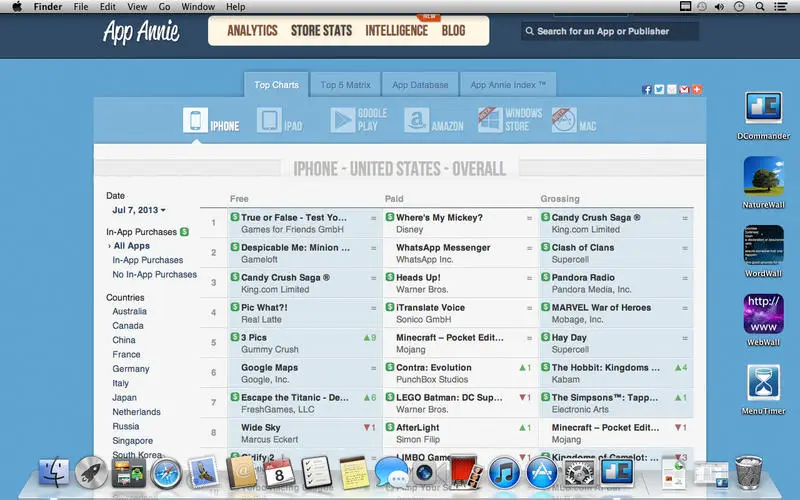
Task: Open Spotlight search in the menu bar
Action: [x=760, y=7]
